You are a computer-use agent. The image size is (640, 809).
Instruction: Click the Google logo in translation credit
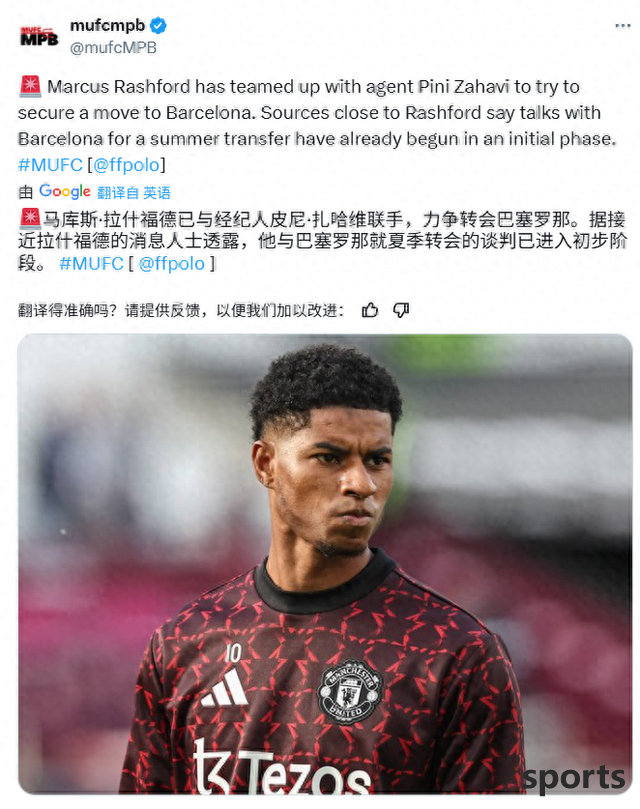tap(65, 191)
